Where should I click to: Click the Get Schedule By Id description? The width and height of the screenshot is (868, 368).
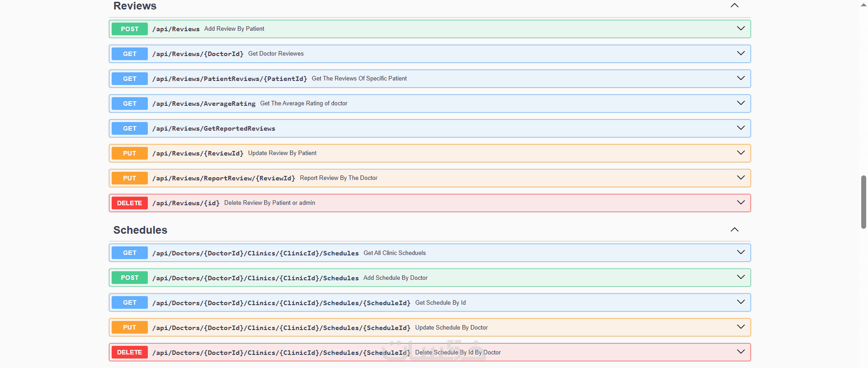coord(440,303)
